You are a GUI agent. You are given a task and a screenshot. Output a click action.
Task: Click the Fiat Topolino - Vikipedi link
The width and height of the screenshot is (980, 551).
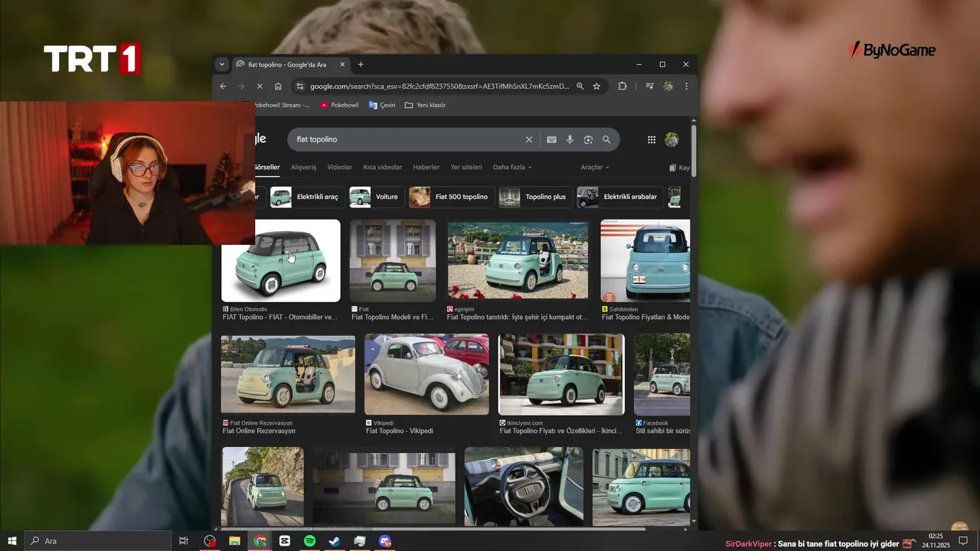click(x=400, y=431)
